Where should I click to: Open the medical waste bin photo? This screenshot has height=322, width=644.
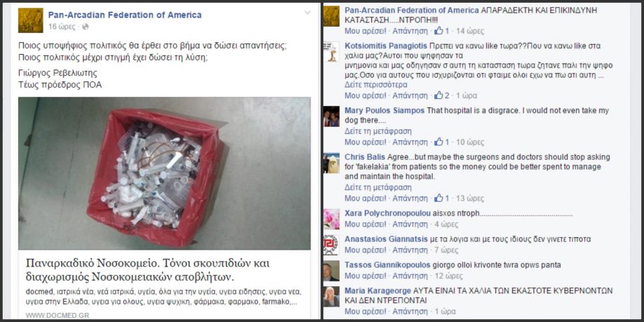tap(164, 173)
